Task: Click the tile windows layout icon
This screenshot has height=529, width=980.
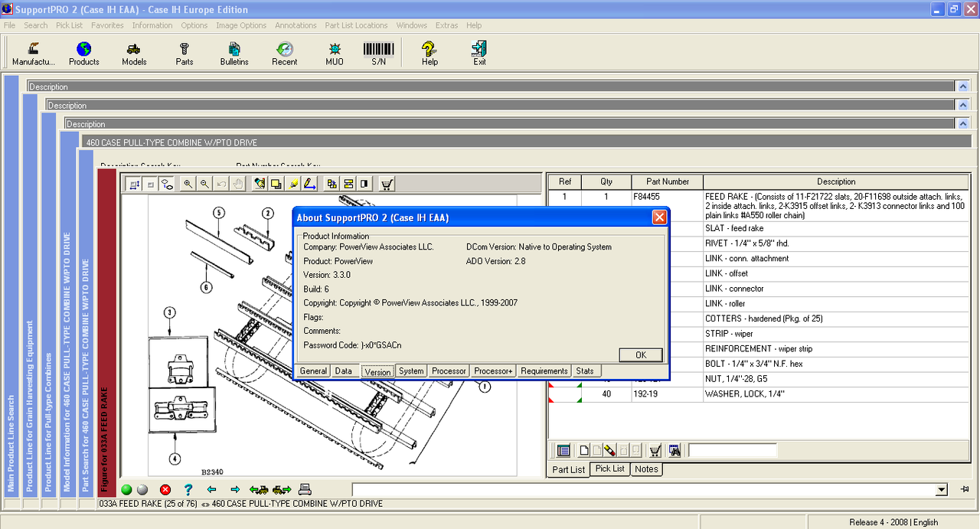Action: pyautogui.click(x=348, y=184)
